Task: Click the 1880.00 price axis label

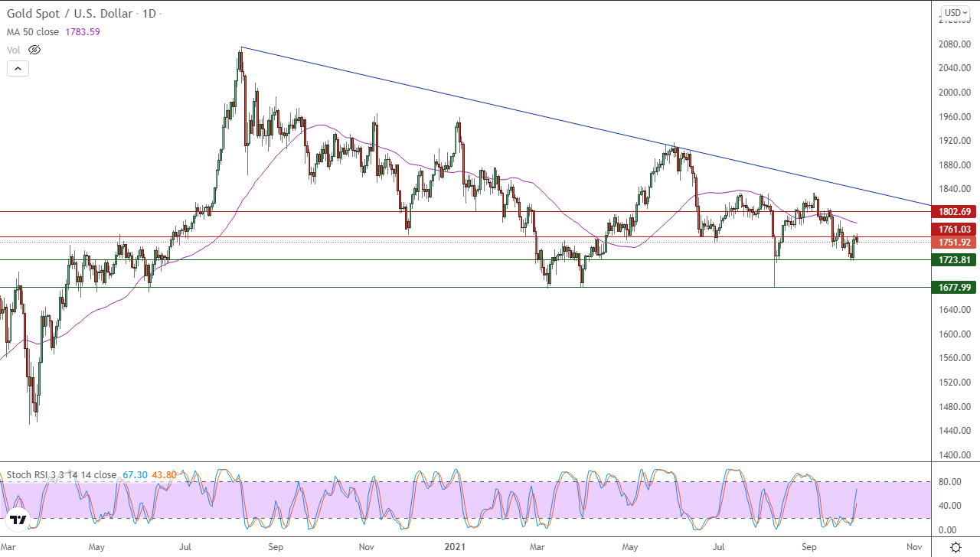Action: tap(955, 165)
